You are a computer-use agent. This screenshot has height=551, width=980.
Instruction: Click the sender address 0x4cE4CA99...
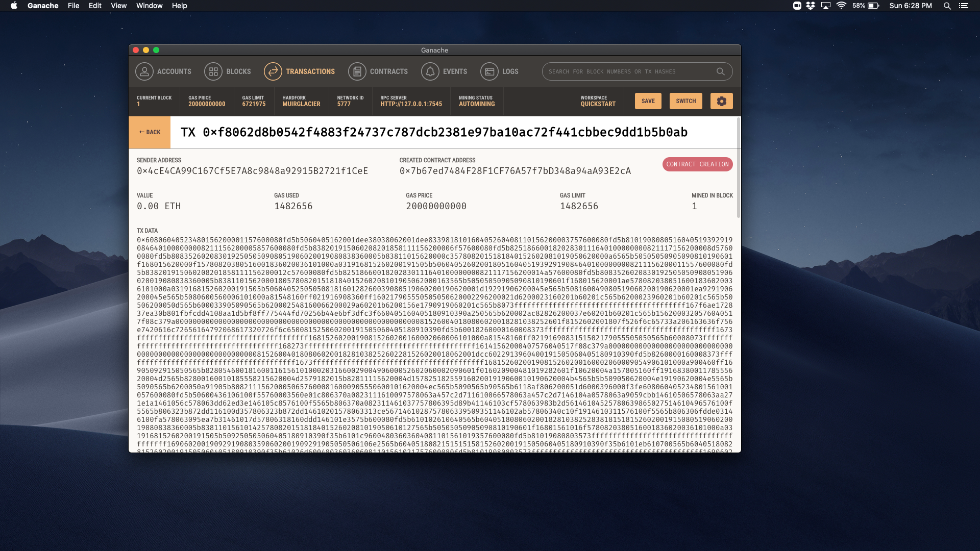point(252,171)
